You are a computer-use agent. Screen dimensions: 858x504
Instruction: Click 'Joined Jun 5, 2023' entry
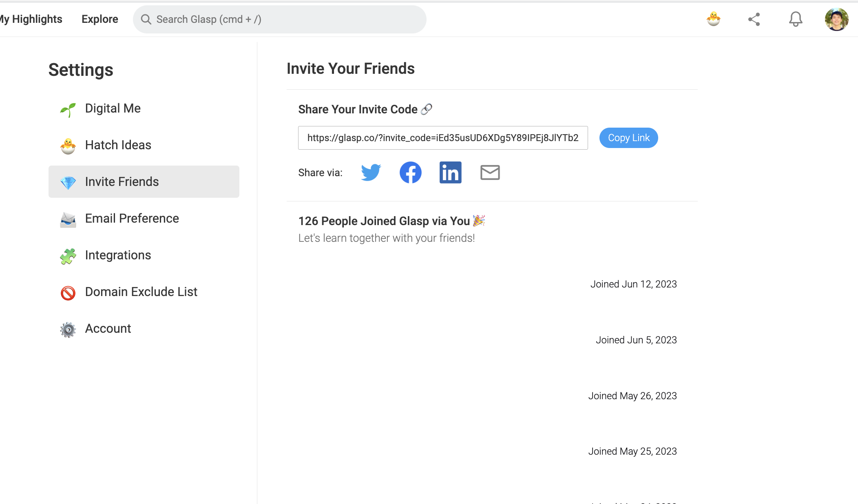[x=636, y=340]
